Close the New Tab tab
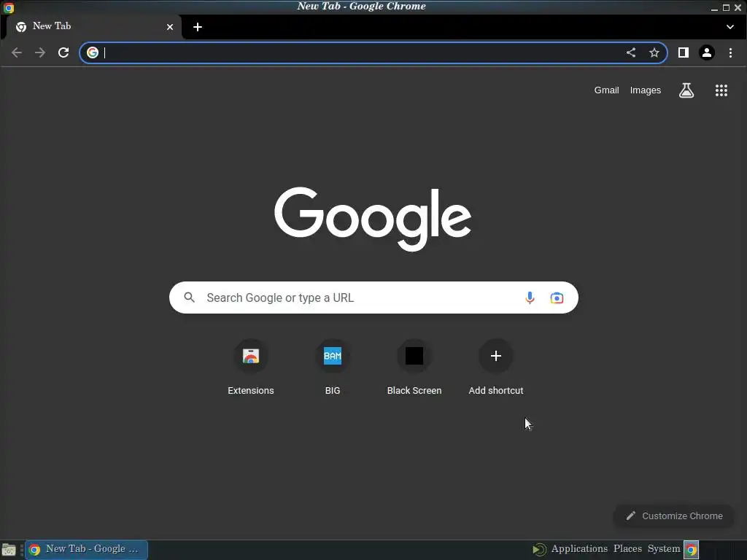 pyautogui.click(x=169, y=27)
